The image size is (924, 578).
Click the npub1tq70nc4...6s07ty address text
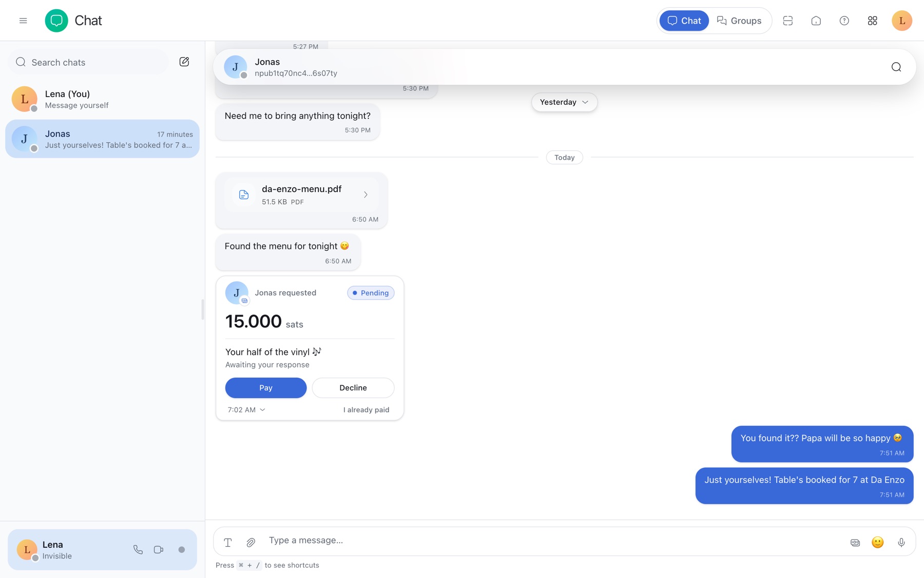[296, 73]
